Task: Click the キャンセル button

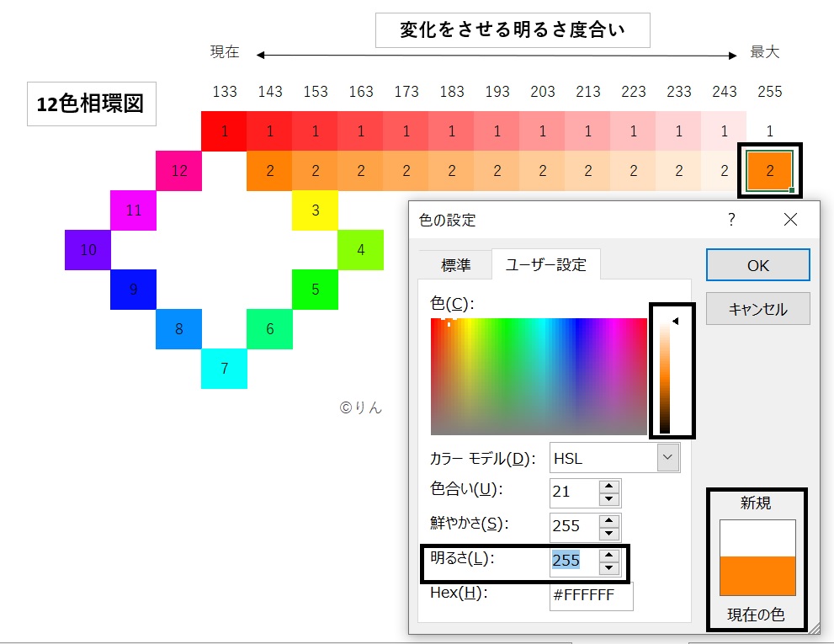Action: (757, 308)
